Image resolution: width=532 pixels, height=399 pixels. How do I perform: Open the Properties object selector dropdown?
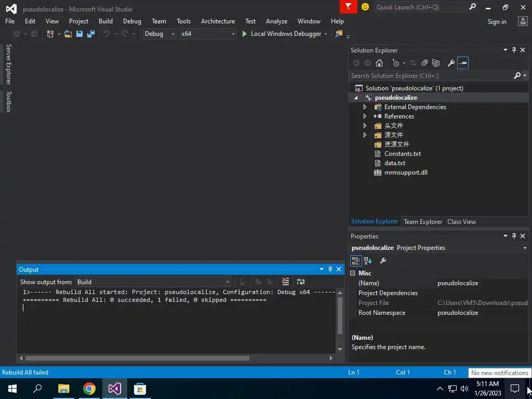(525, 248)
